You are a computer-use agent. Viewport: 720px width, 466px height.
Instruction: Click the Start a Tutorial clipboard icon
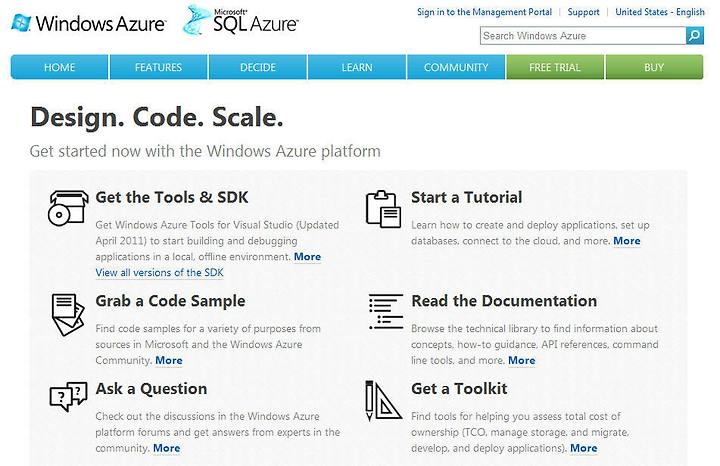(x=383, y=209)
